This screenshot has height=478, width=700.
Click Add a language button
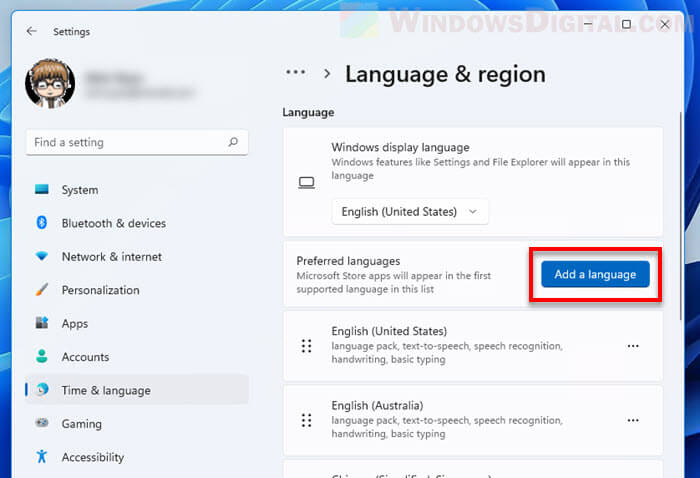[595, 274]
